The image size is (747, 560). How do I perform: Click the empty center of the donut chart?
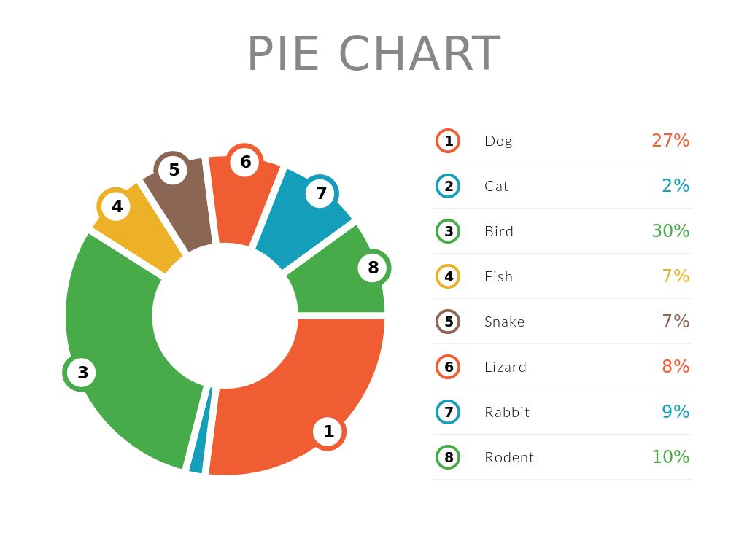[x=225, y=316]
